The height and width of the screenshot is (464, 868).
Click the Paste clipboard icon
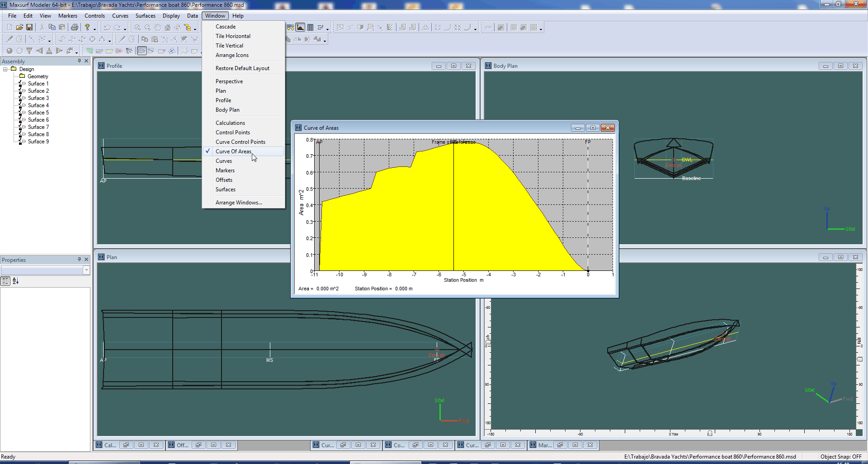tap(62, 28)
